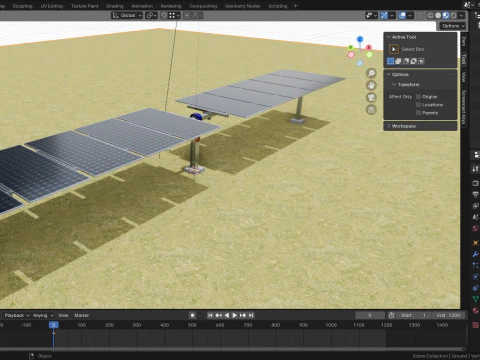Switch to the Shading workspace tab

tap(115, 6)
